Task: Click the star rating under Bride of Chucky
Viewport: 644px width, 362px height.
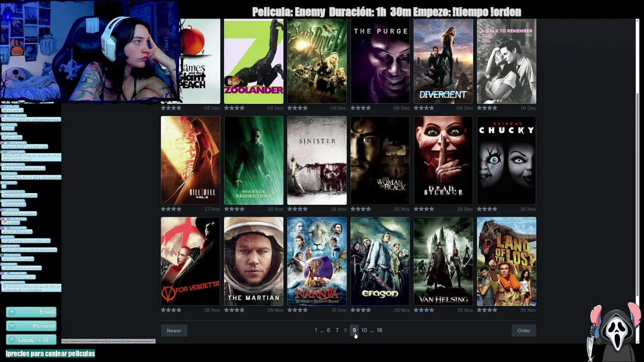Action: coord(487,209)
